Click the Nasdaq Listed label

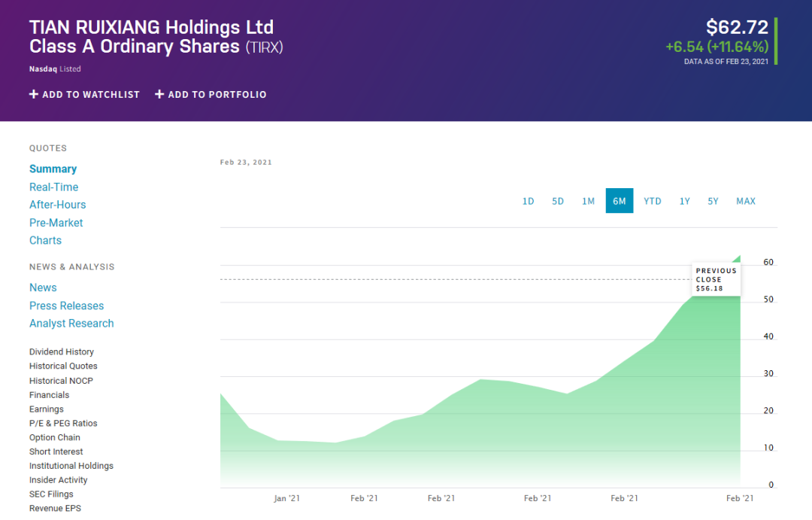55,69
